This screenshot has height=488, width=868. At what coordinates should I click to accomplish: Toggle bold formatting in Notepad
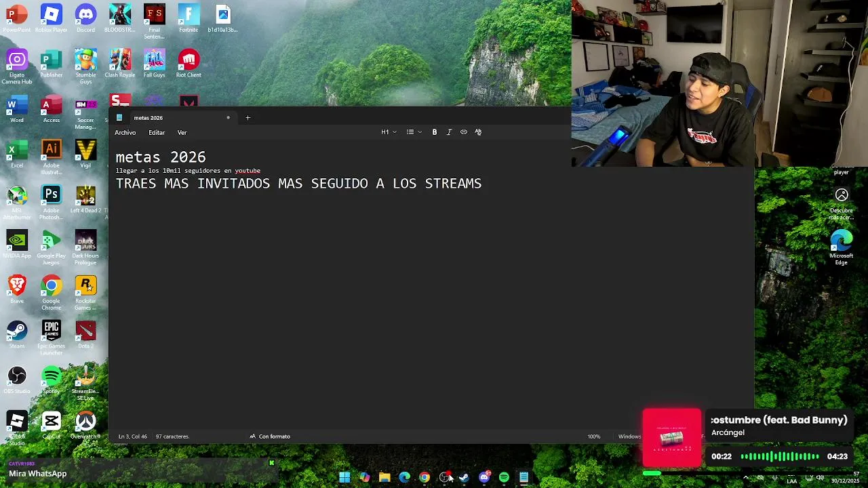pos(435,132)
